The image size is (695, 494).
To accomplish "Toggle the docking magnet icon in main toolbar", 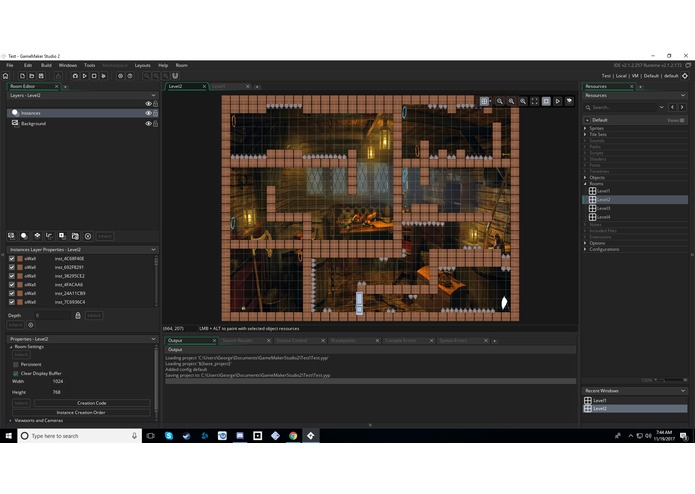I will click(176, 76).
